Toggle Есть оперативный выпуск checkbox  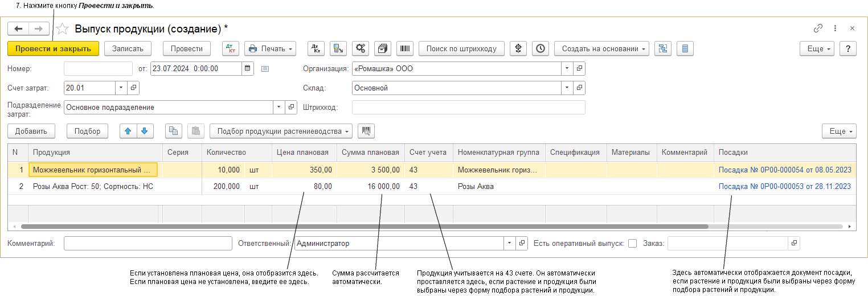tap(632, 244)
